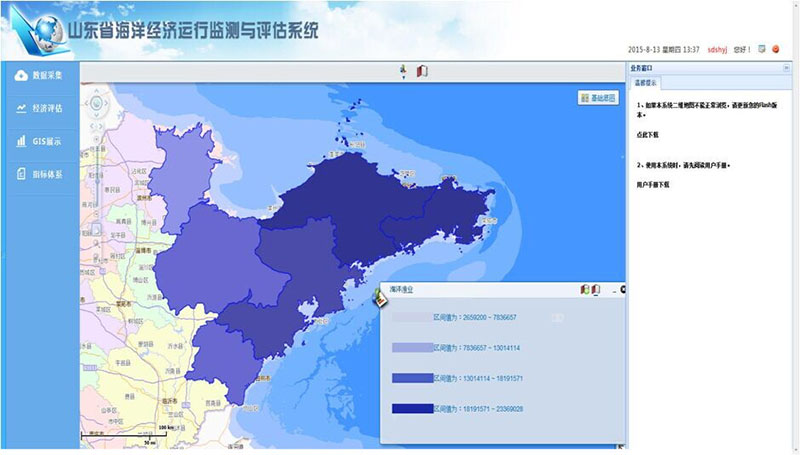Click the globe center of pan control
The height and width of the screenshot is (455, 800).
[96, 104]
